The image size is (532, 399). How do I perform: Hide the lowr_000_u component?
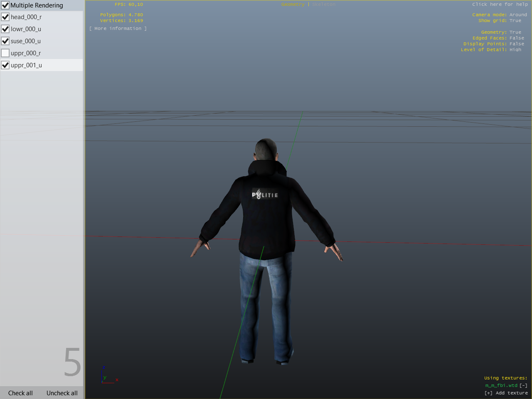(x=5, y=29)
